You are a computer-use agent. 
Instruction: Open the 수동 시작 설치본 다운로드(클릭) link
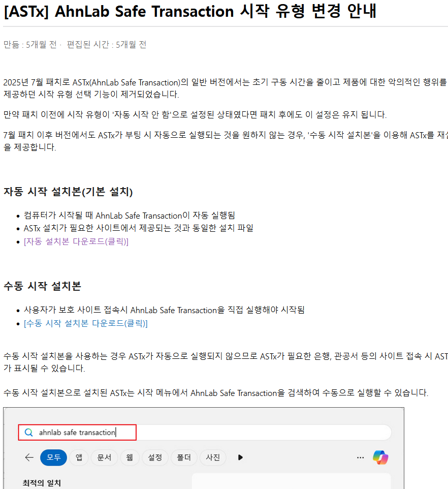86,323
